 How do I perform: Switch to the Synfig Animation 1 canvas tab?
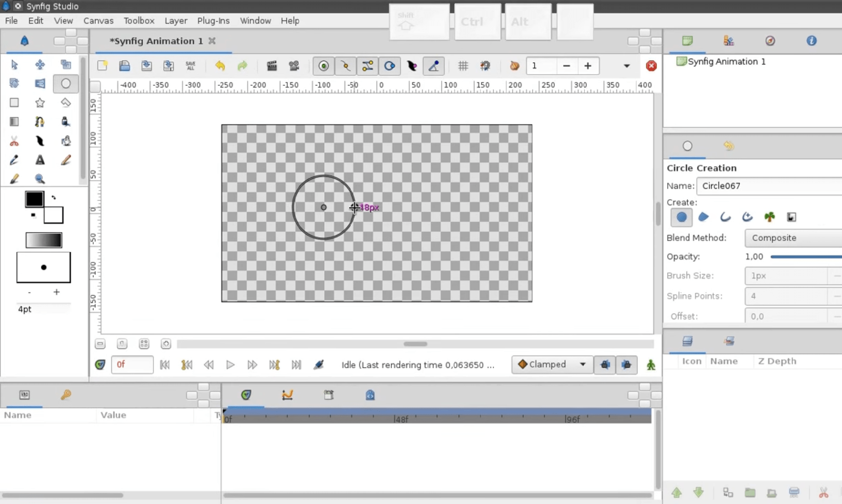click(154, 41)
